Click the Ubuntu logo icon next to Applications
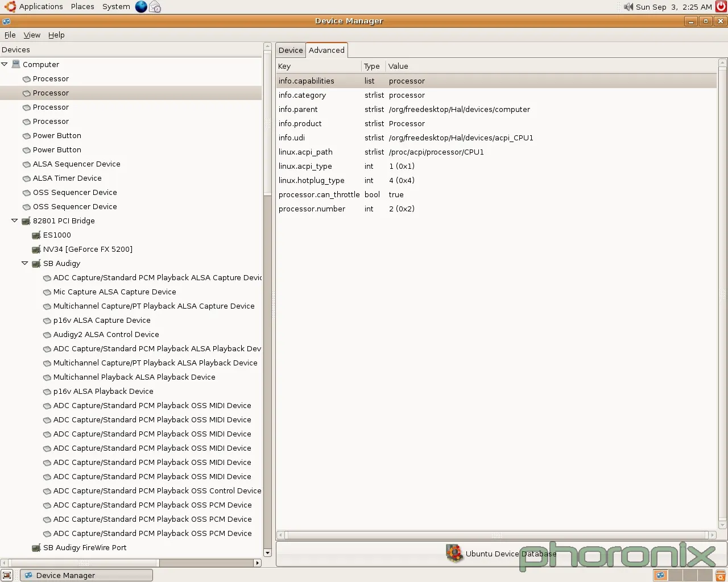This screenshot has width=728, height=582. coord(10,7)
